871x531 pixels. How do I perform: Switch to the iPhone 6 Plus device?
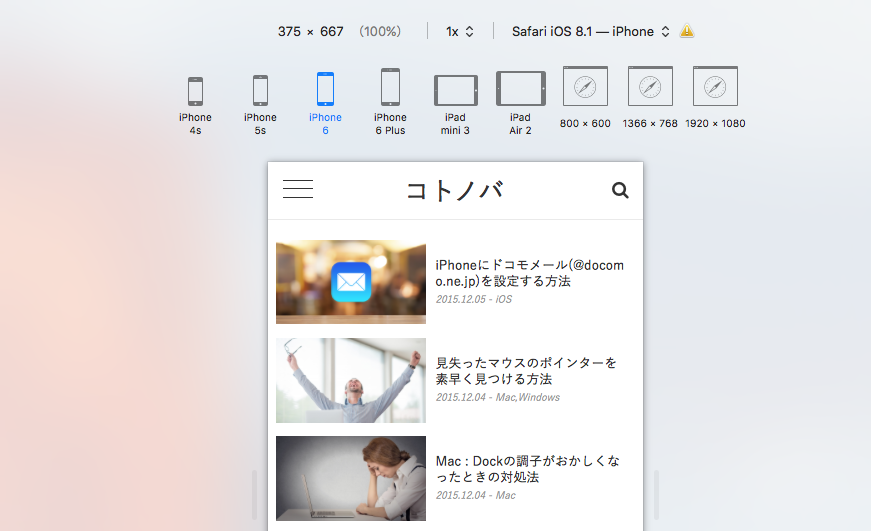click(390, 87)
